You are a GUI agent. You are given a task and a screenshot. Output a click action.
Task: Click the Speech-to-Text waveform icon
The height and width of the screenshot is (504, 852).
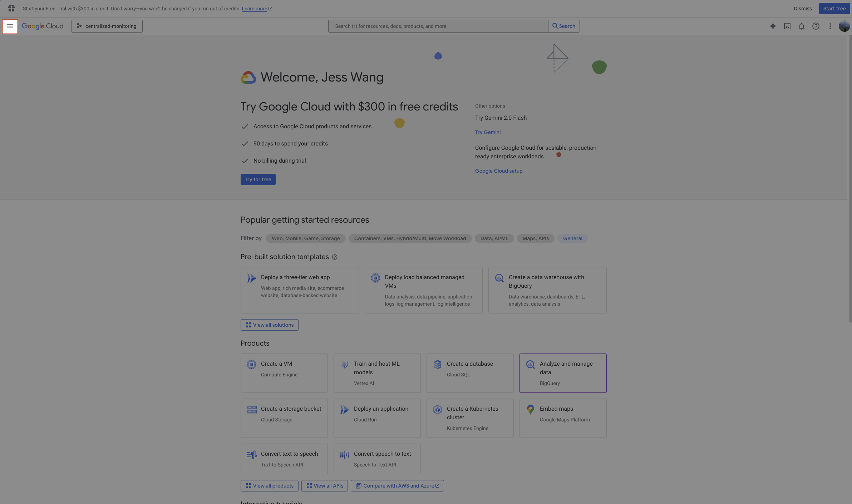click(x=345, y=455)
